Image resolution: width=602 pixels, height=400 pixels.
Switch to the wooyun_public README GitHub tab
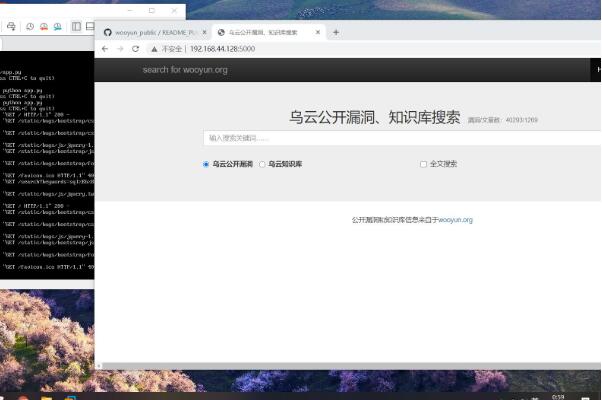(x=156, y=32)
